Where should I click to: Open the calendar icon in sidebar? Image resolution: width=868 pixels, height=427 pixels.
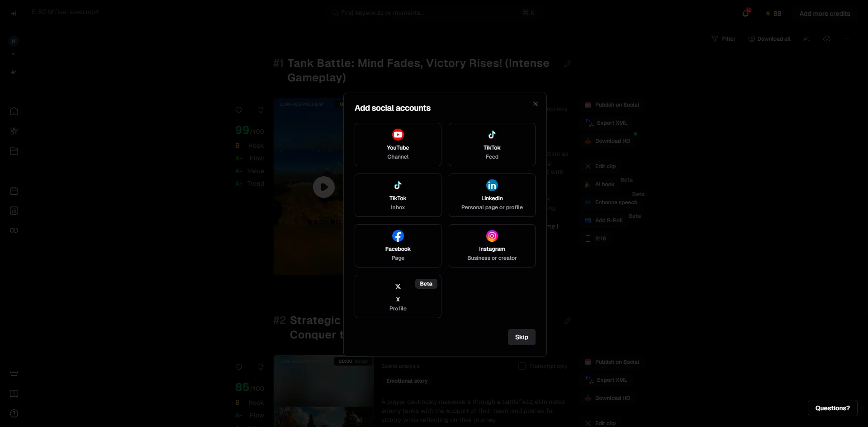pos(14,191)
